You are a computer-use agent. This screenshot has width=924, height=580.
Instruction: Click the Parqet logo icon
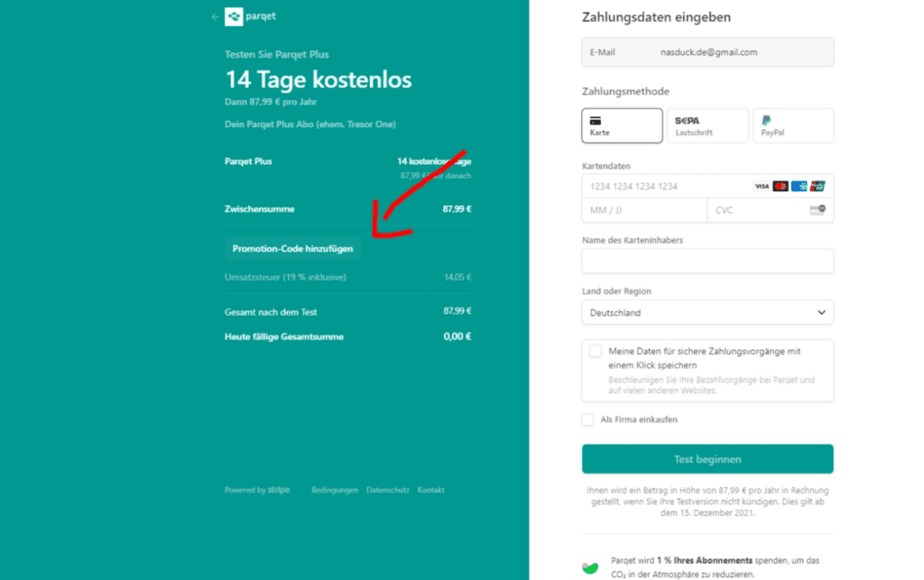click(x=234, y=16)
